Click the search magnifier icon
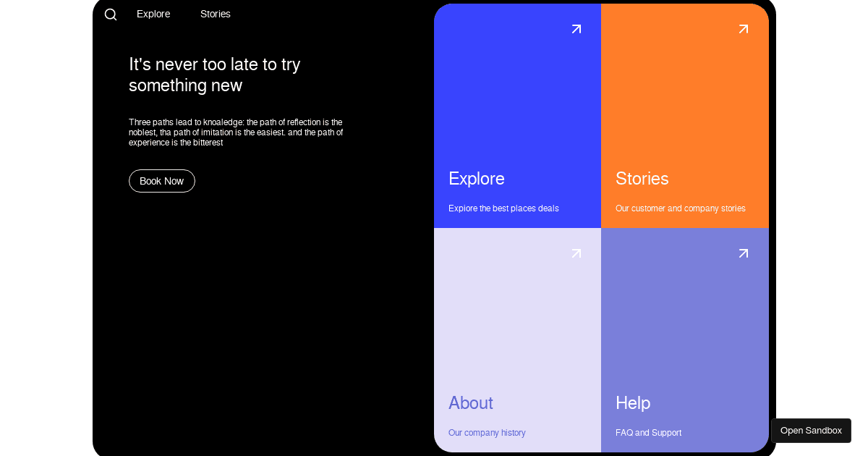The image size is (868, 456). click(x=111, y=14)
